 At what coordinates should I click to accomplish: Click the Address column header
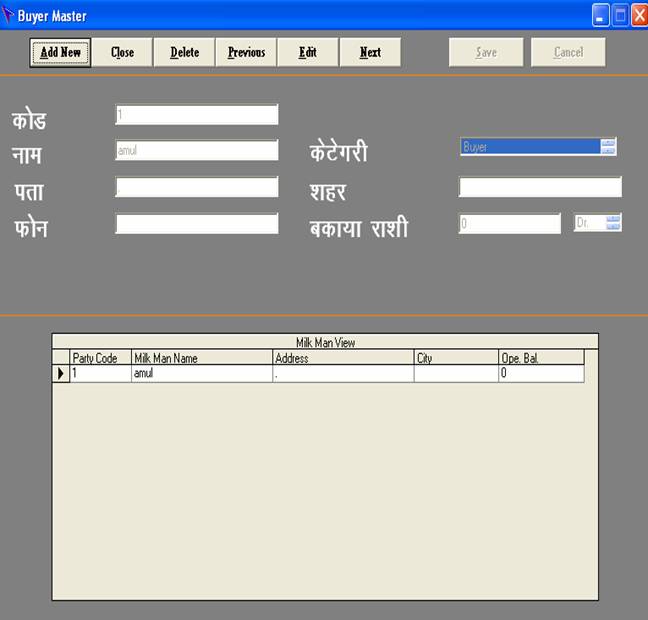pyautogui.click(x=343, y=358)
